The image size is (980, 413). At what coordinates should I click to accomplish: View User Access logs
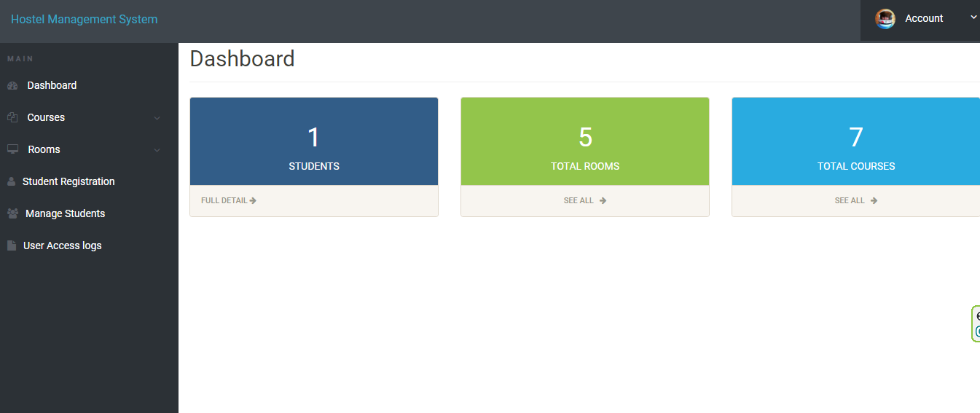coord(89,245)
